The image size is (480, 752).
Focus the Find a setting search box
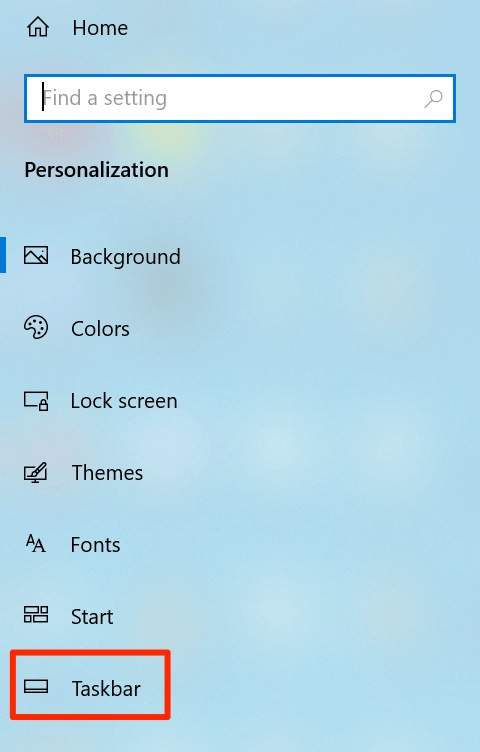[x=240, y=98]
